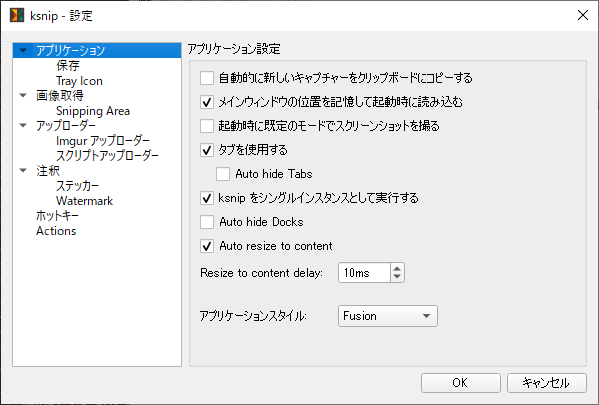This screenshot has height=405, width=599.
Task: Close the ksnip settings dialog
Action: (x=583, y=15)
